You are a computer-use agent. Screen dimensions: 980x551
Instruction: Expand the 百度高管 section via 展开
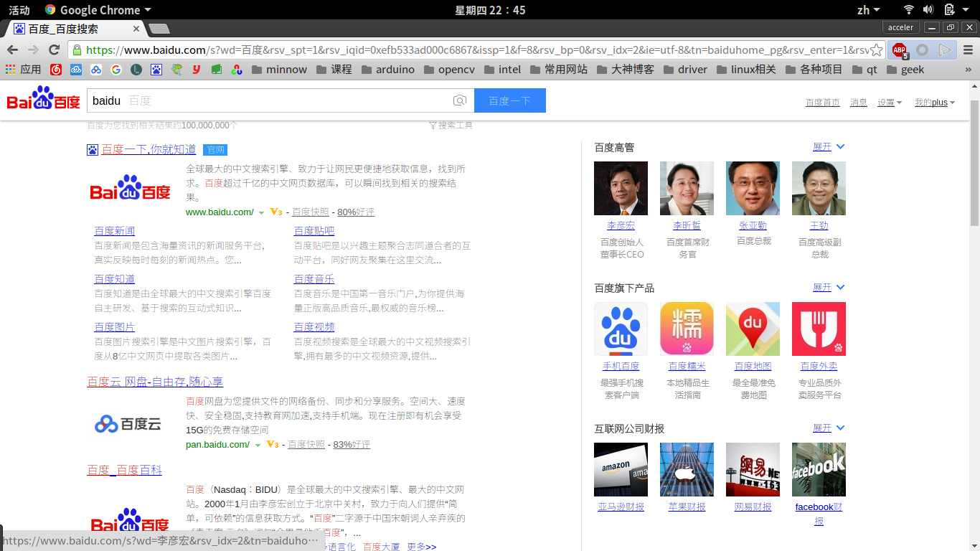coord(829,147)
